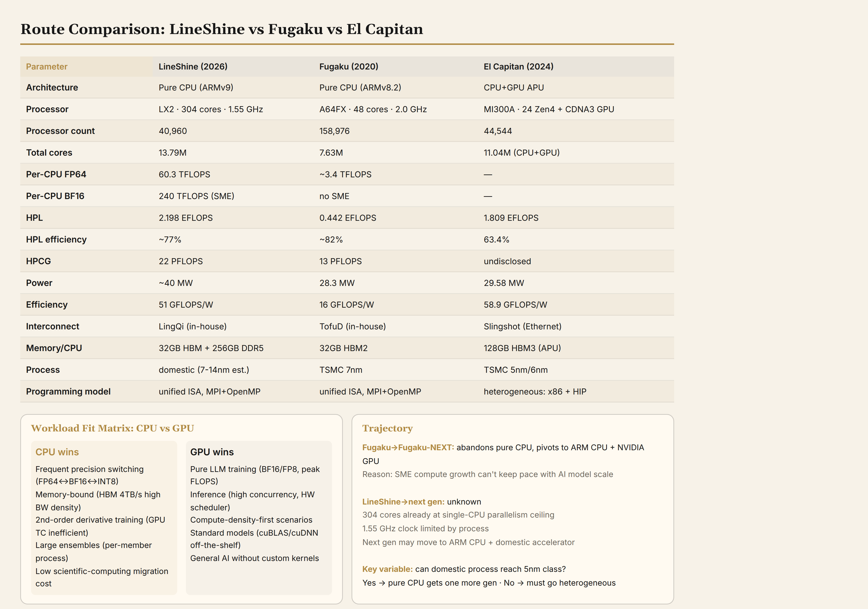Click the LingQi (in-house) interconnect cell
The width and height of the screenshot is (868, 609).
(192, 326)
